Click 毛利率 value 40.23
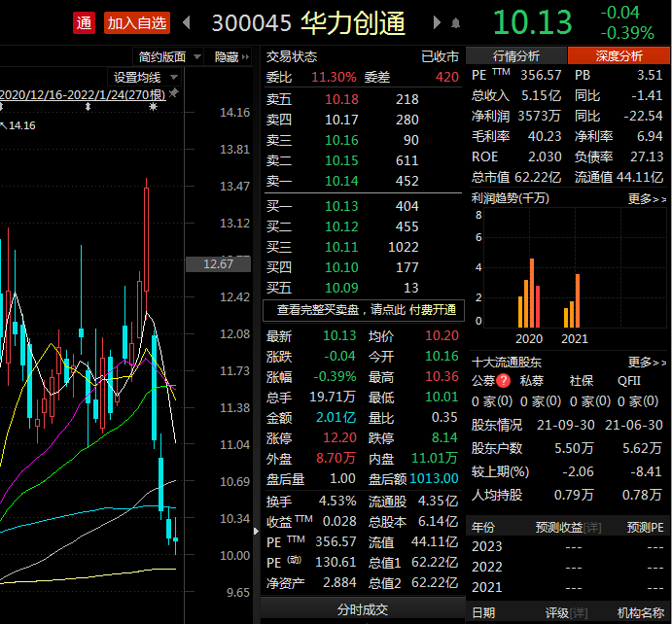This screenshot has height=624, width=672. pyautogui.click(x=545, y=136)
